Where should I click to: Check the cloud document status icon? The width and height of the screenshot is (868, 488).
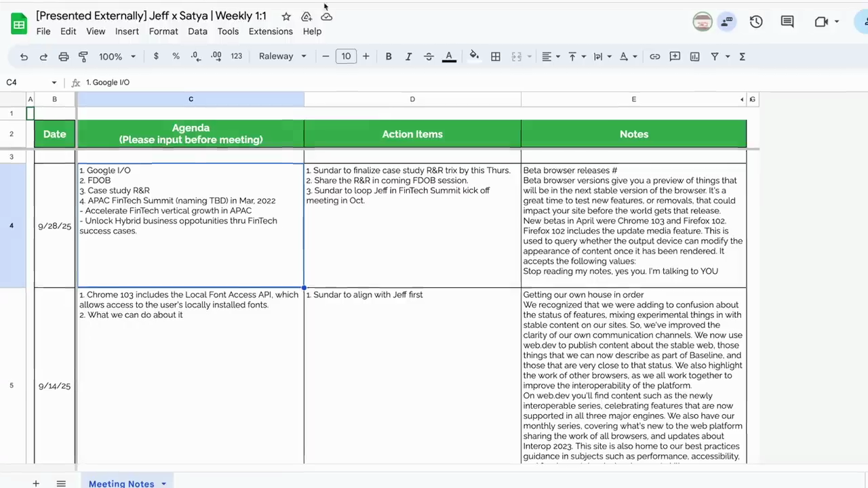327,16
